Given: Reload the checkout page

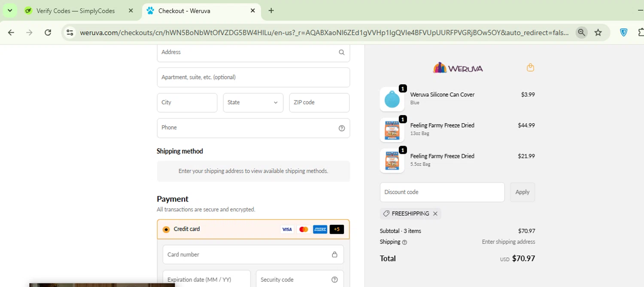Looking at the screenshot, I should 48,32.
